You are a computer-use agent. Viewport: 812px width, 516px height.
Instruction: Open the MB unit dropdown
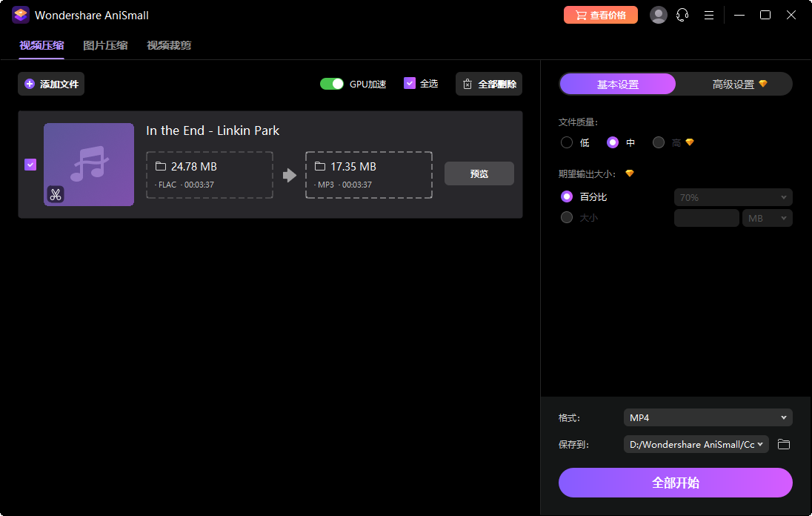tap(767, 218)
